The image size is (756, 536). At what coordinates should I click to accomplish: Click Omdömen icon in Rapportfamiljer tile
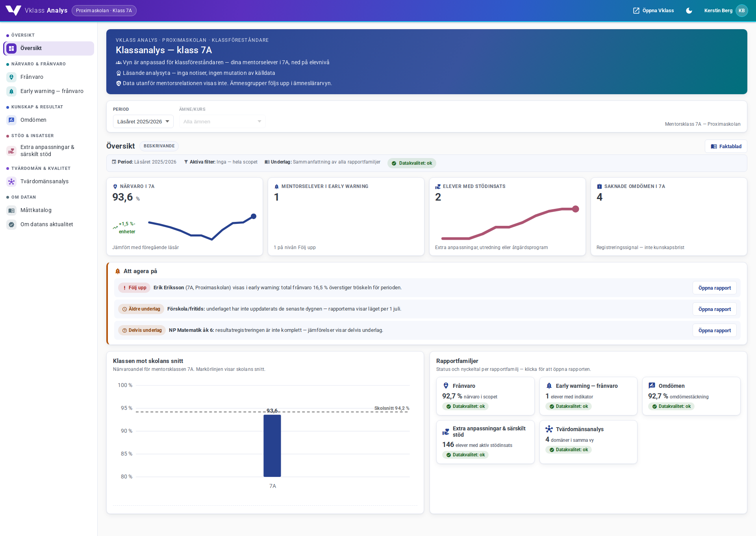coord(652,386)
